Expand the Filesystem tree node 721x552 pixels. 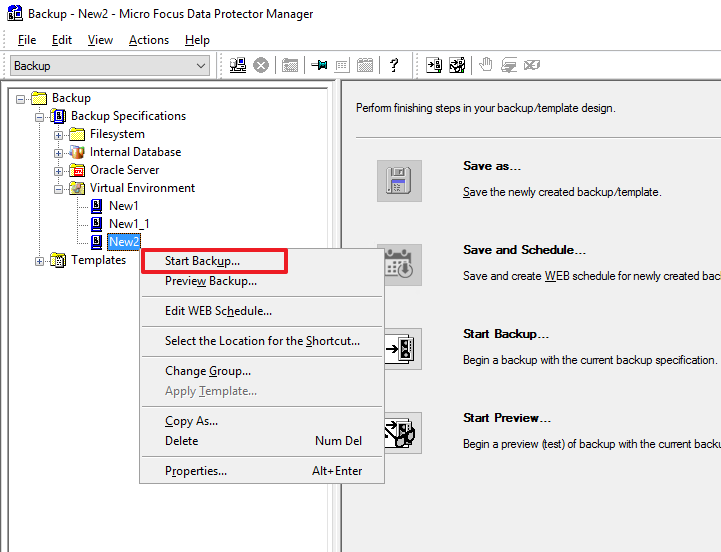click(x=58, y=135)
